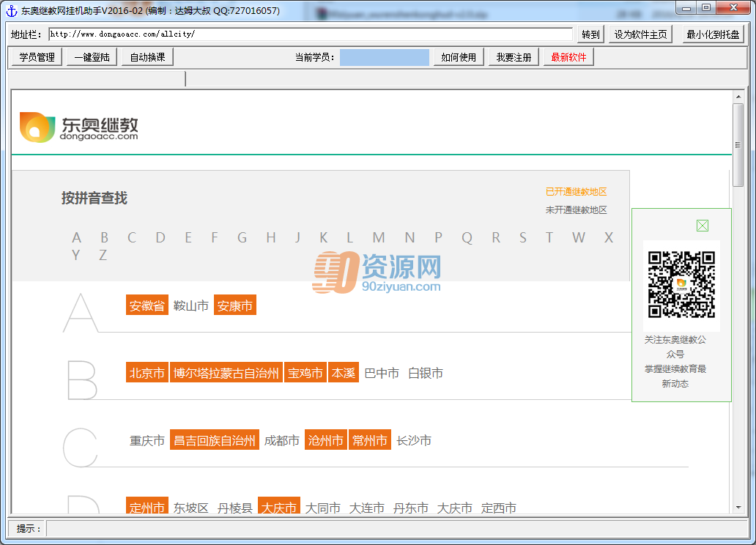Choose 白银市 city
The height and width of the screenshot is (545, 756).
[426, 373]
